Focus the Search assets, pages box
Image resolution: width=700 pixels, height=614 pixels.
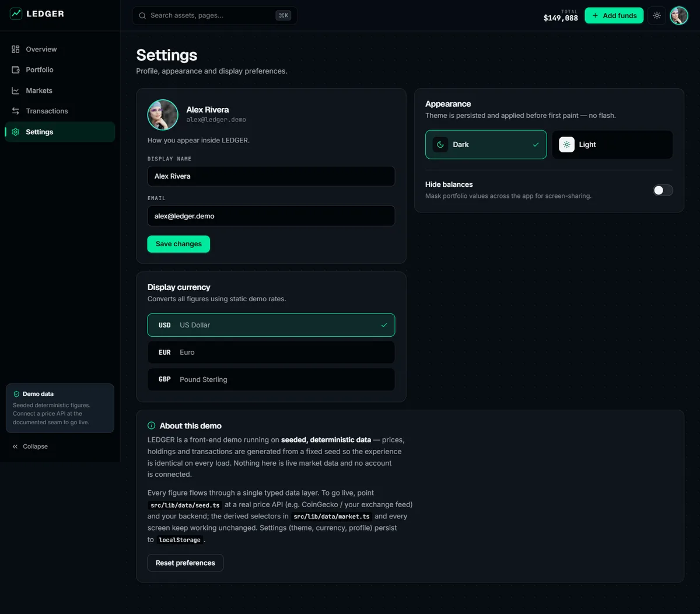pos(215,15)
